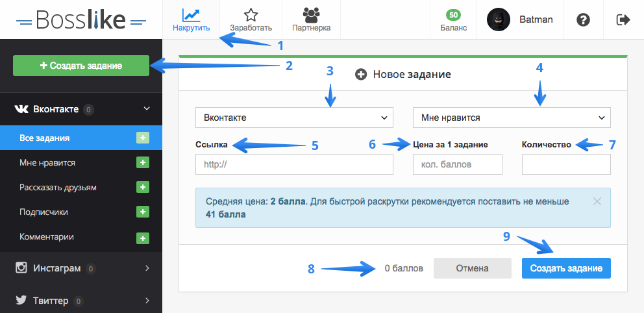Click the Отмена button
The image size is (644, 313).
pos(473,268)
